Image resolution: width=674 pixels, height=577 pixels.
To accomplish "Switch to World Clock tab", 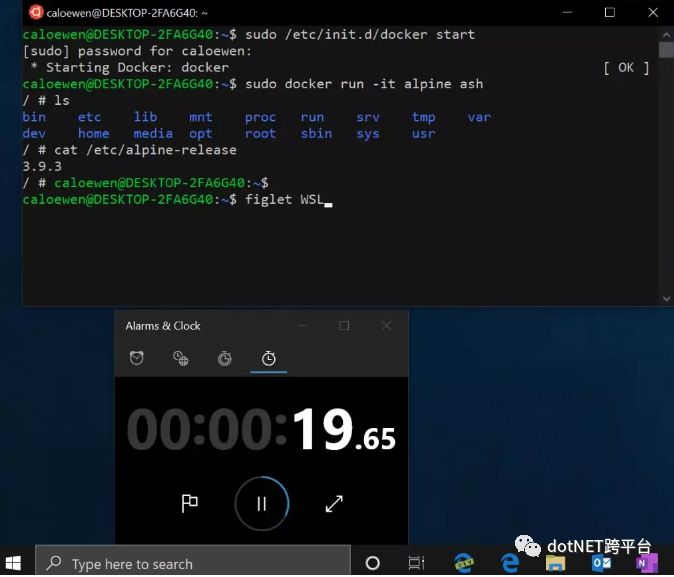I will (x=181, y=358).
